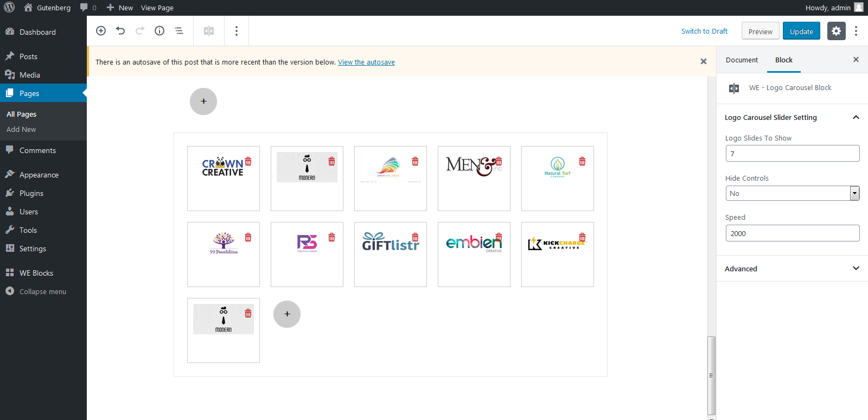Delete the KickCharge Creative logo
This screenshot has height=420, width=868.
click(582, 237)
